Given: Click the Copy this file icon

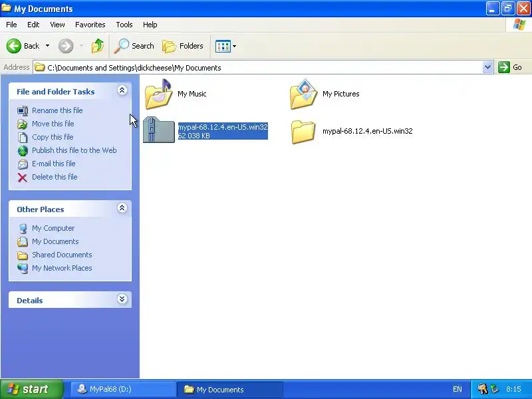Looking at the screenshot, I should [x=23, y=138].
